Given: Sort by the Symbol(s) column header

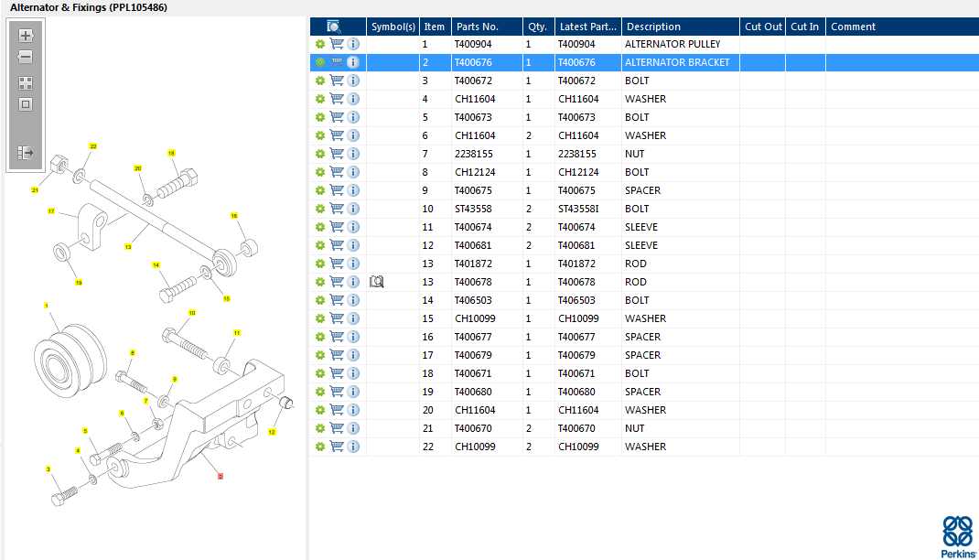Looking at the screenshot, I should pyautogui.click(x=393, y=27).
